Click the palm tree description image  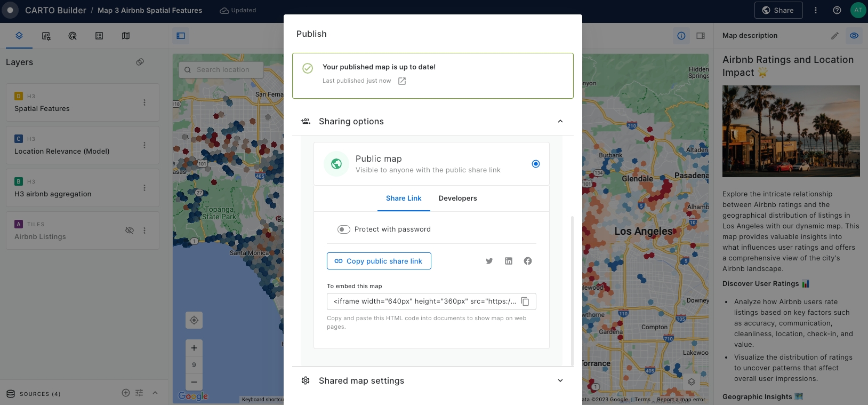pos(791,131)
